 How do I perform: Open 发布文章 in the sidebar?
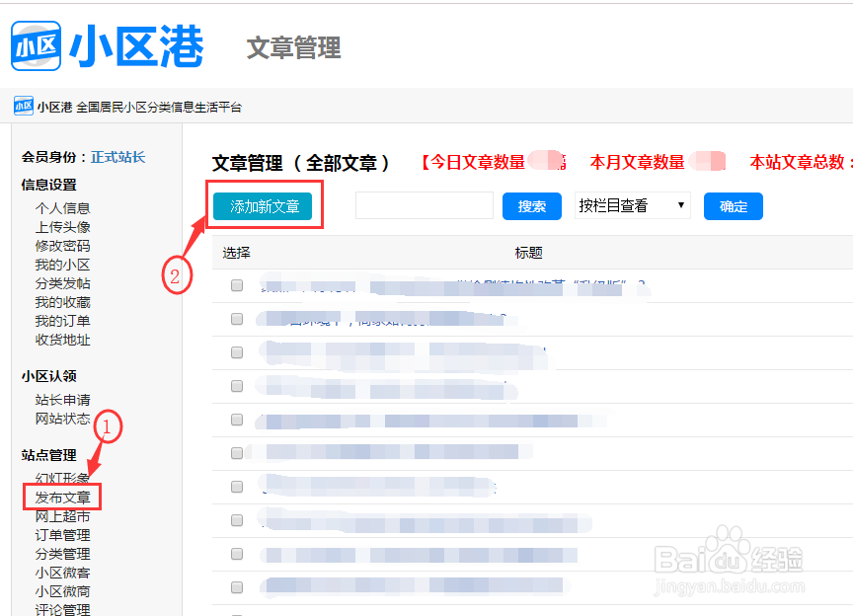click(x=62, y=496)
